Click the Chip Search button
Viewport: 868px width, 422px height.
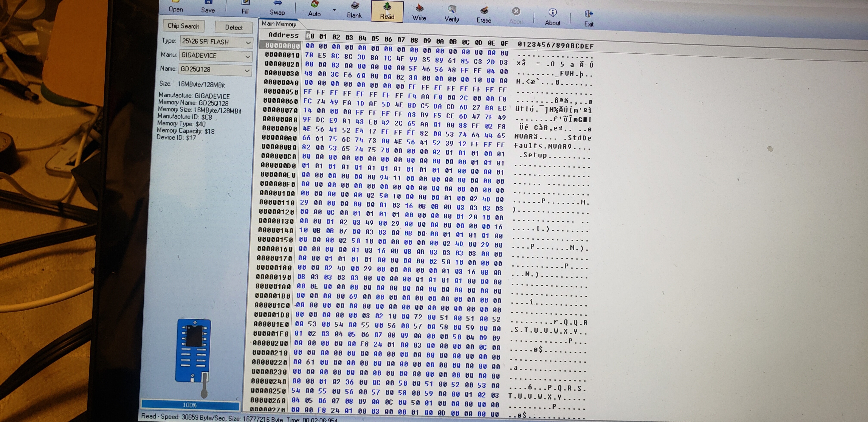click(x=184, y=26)
